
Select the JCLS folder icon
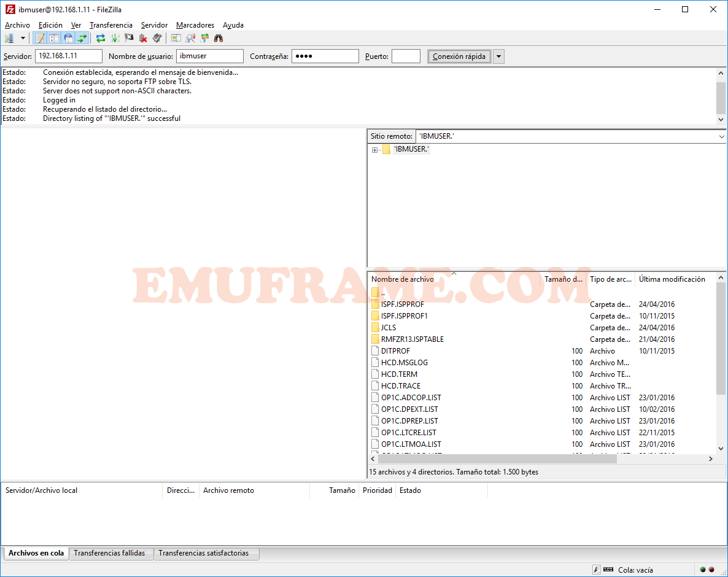(x=375, y=328)
